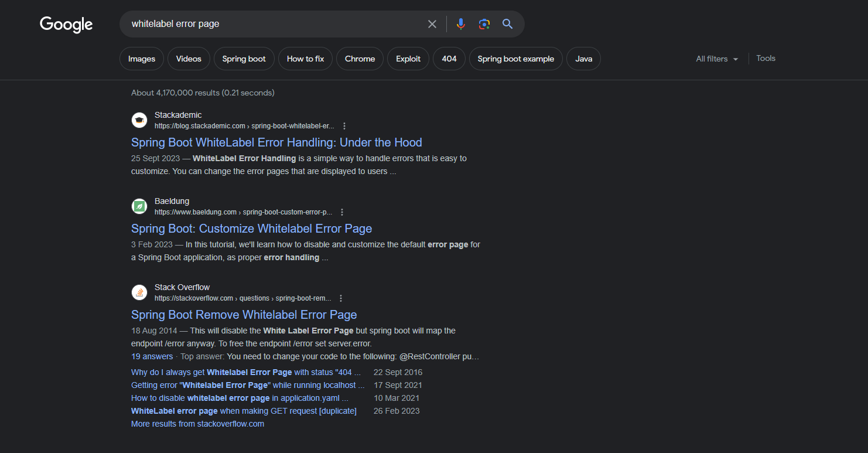Click the Baeldung site name
Viewport: 868px width, 453px height.
coord(172,201)
